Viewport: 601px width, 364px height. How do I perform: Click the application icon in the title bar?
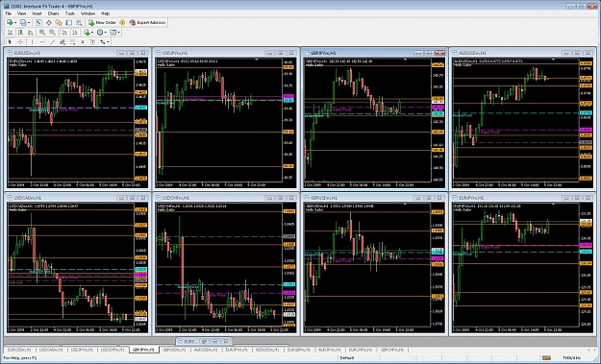coord(7,6)
